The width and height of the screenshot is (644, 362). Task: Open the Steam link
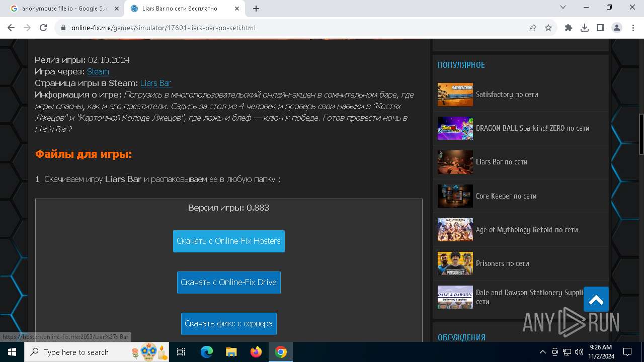pyautogui.click(x=98, y=71)
